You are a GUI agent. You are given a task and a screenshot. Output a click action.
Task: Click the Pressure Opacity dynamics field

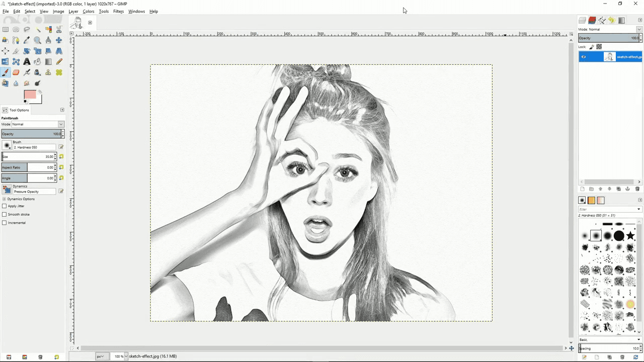(x=34, y=192)
